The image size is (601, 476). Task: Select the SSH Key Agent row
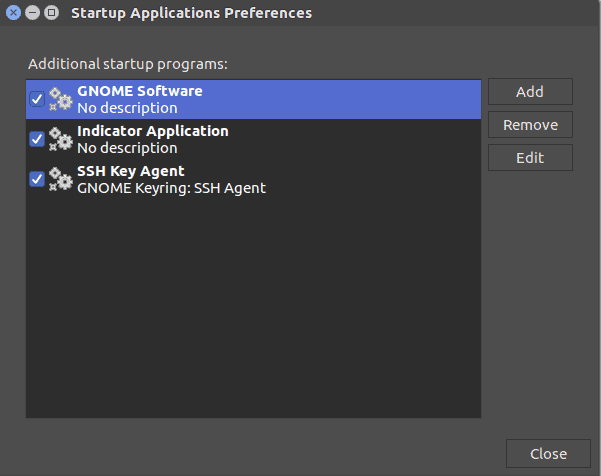coord(253,179)
